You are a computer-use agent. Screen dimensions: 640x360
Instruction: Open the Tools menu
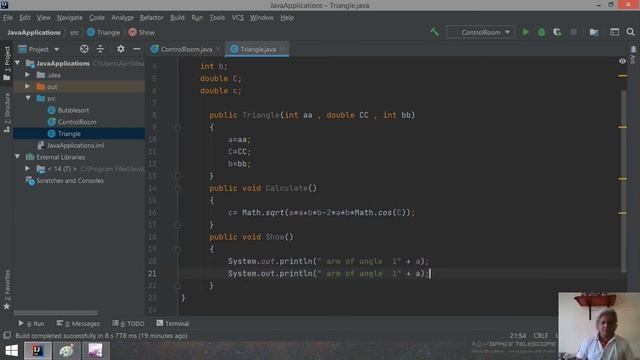217,18
